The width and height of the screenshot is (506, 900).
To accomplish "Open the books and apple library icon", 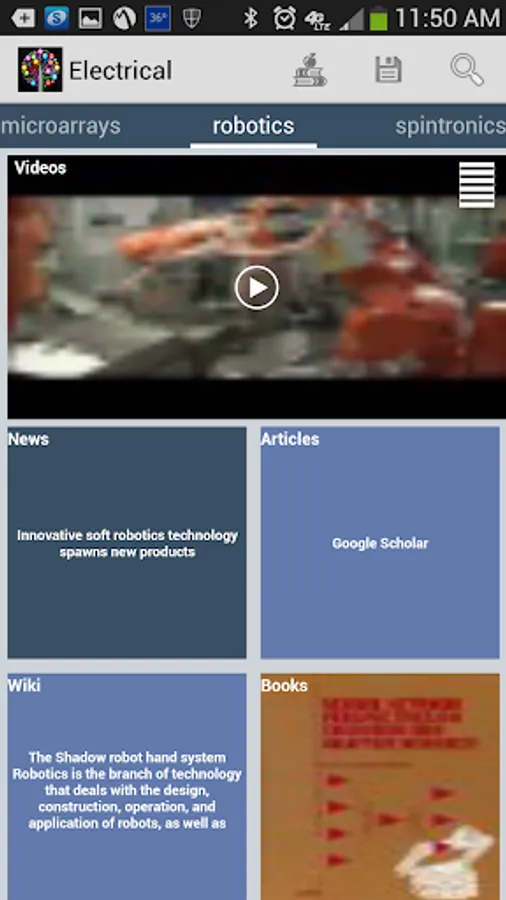I will [310, 70].
